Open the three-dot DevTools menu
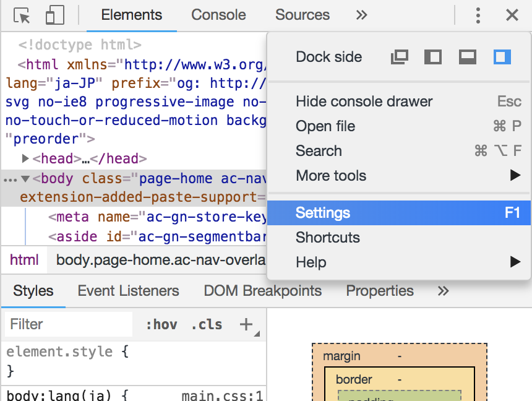Viewport: 532px width, 401px height. pos(478,15)
